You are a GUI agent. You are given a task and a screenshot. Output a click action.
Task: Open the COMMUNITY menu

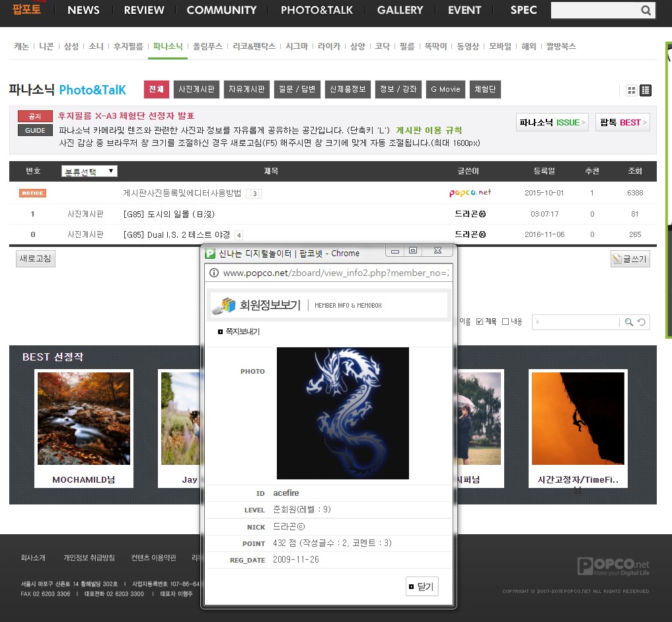tap(221, 11)
